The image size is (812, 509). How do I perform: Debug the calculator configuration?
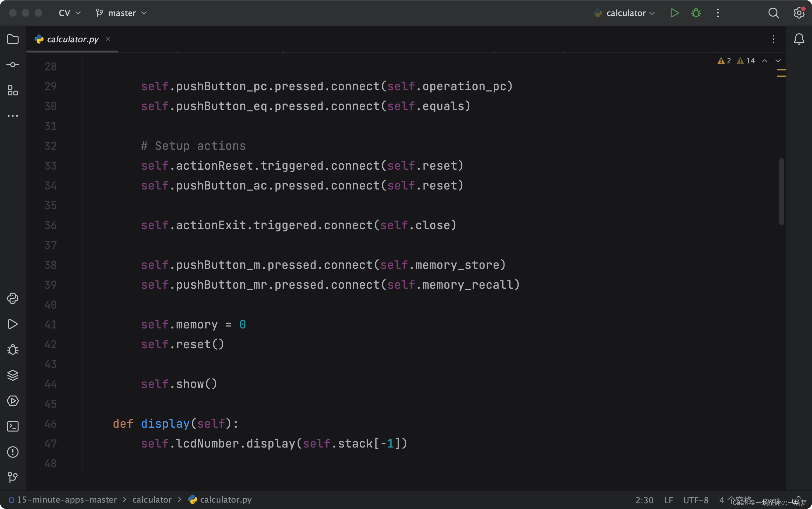click(x=696, y=13)
